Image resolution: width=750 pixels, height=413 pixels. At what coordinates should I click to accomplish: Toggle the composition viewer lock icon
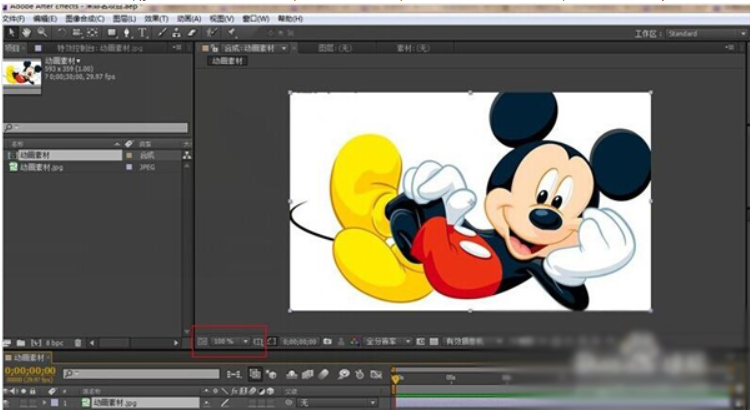coord(215,48)
